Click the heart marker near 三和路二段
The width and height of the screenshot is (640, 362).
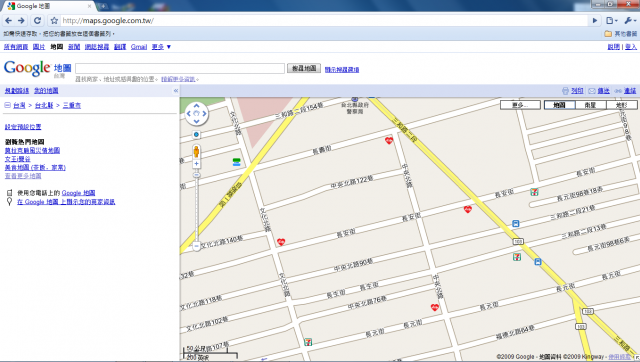pos(468,209)
